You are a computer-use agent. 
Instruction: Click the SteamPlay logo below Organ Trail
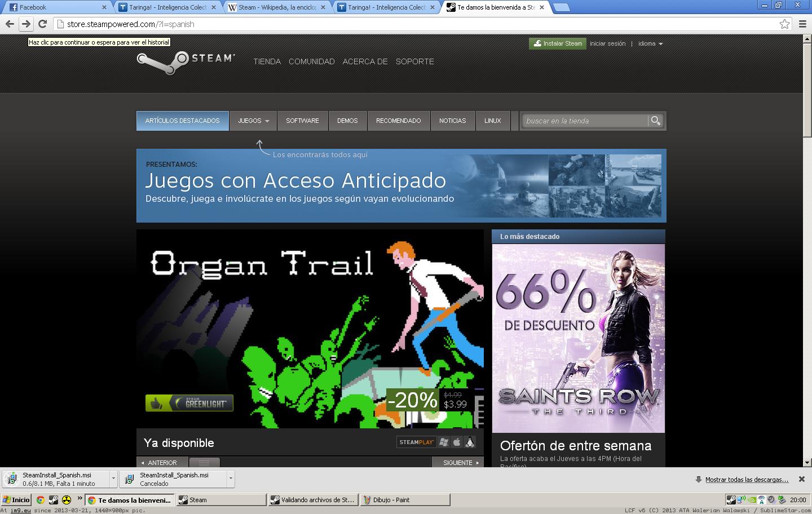pyautogui.click(x=416, y=442)
